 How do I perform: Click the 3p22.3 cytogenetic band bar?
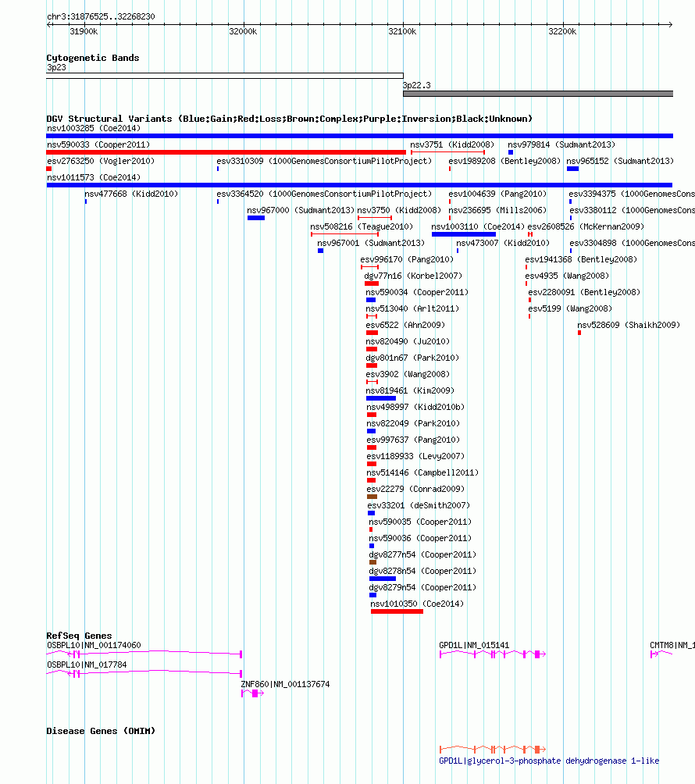(x=538, y=94)
